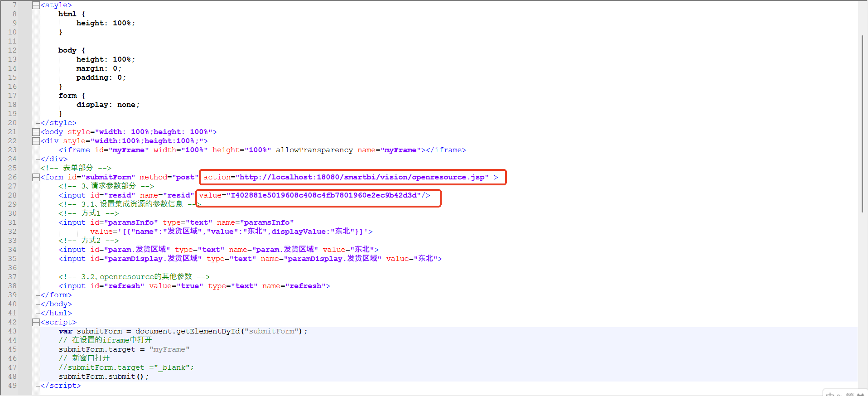Click line number 42 in the gutter

[12, 322]
